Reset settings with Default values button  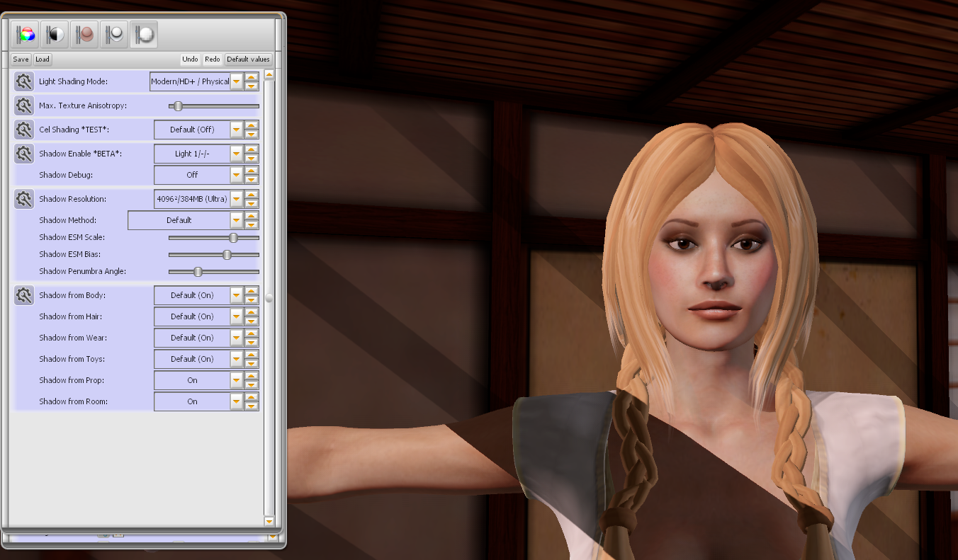pos(248,59)
